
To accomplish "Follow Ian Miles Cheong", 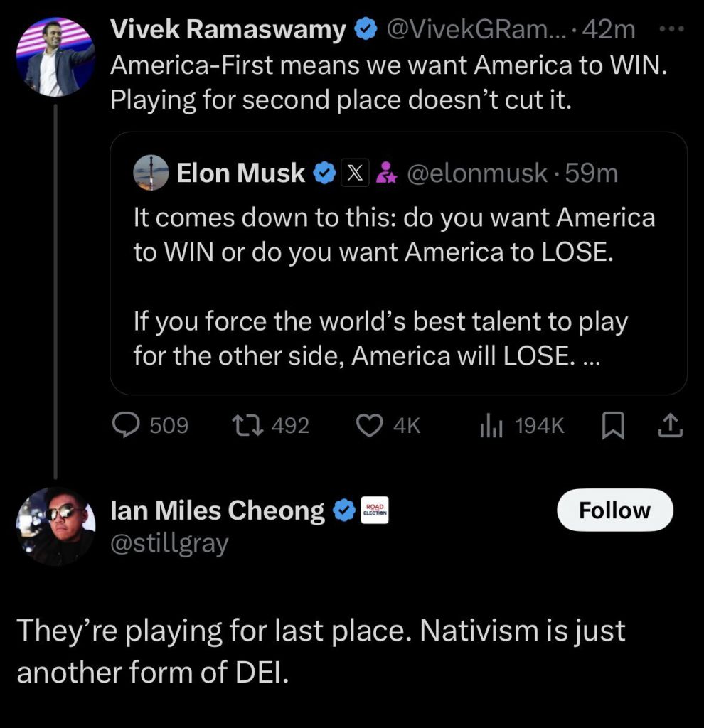I will point(614,510).
